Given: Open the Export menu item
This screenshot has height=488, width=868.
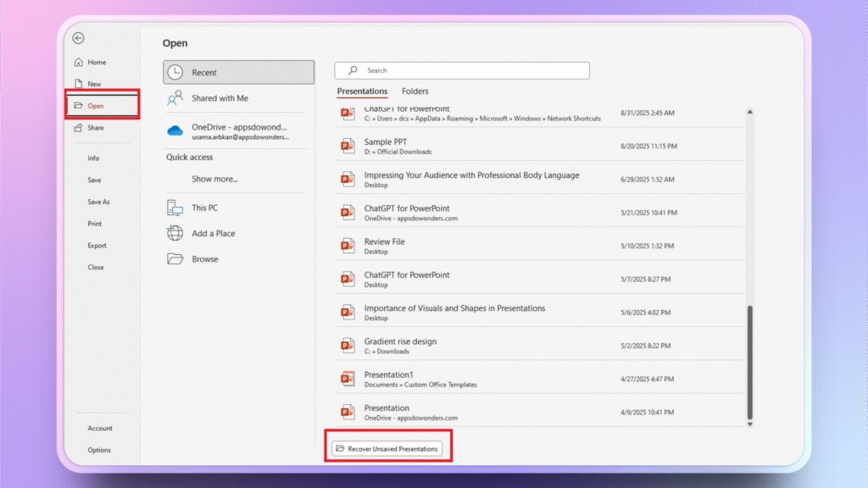Looking at the screenshot, I should click(97, 245).
